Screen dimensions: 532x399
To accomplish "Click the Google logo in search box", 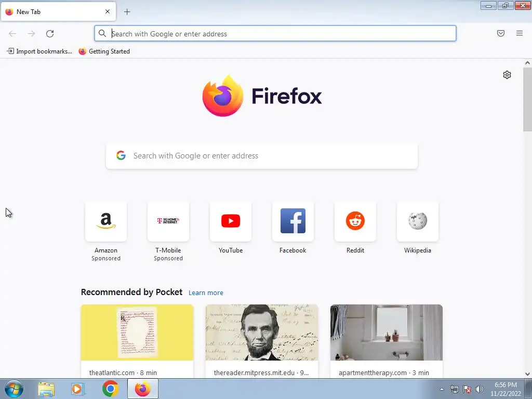I will click(121, 155).
